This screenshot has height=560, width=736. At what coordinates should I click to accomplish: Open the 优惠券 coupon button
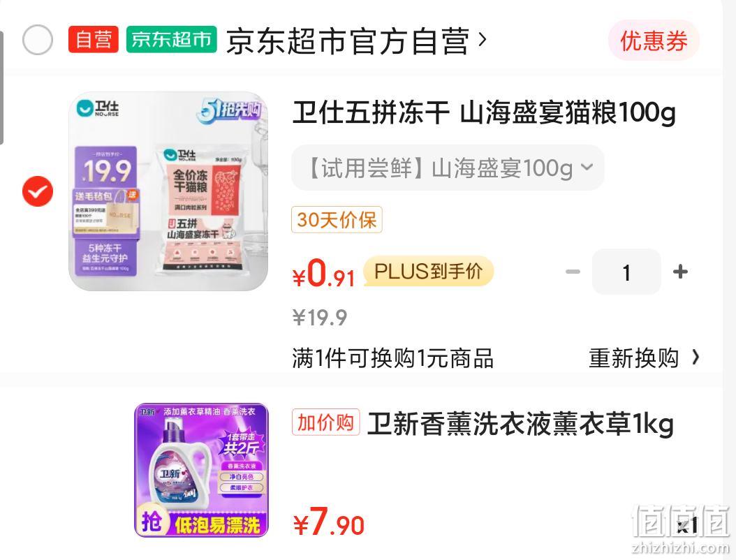[x=654, y=40]
